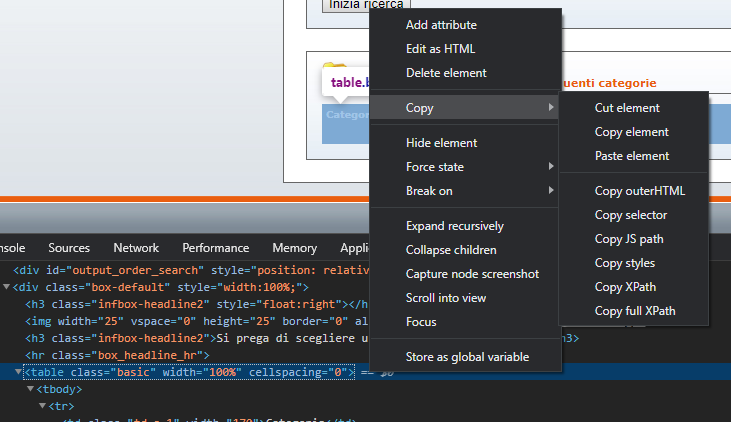Switch to the Console tab
This screenshot has height=422, width=731.
click(13, 248)
